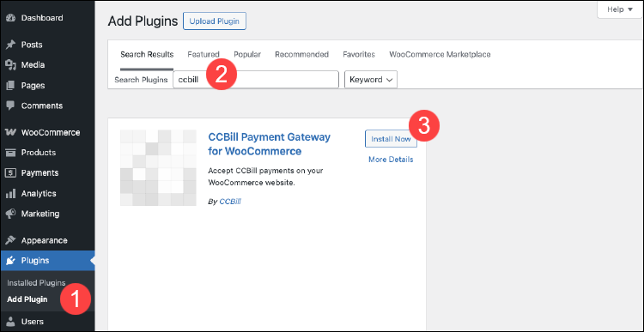Click the Posts pushpin icon
This screenshot has width=644, height=332.
(x=10, y=45)
